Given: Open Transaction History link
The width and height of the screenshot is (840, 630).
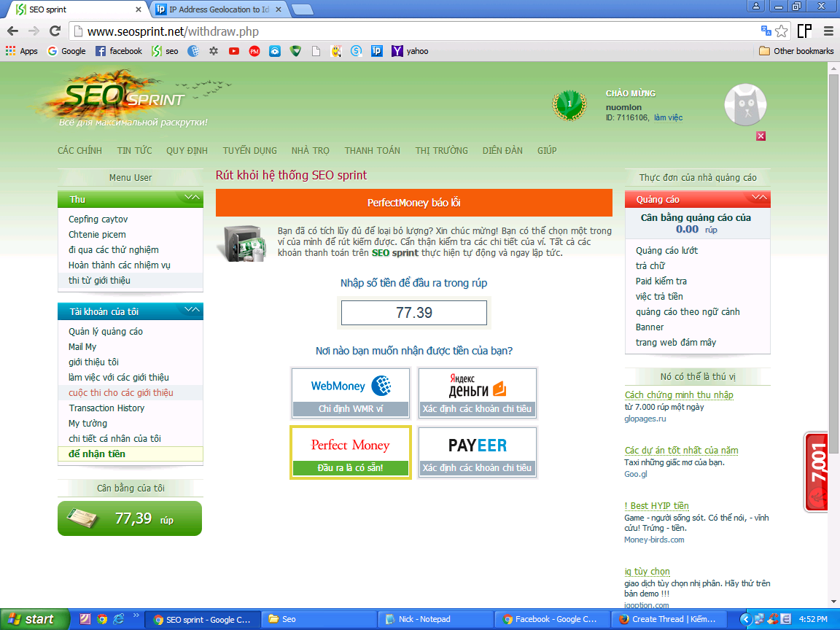Looking at the screenshot, I should (x=106, y=408).
